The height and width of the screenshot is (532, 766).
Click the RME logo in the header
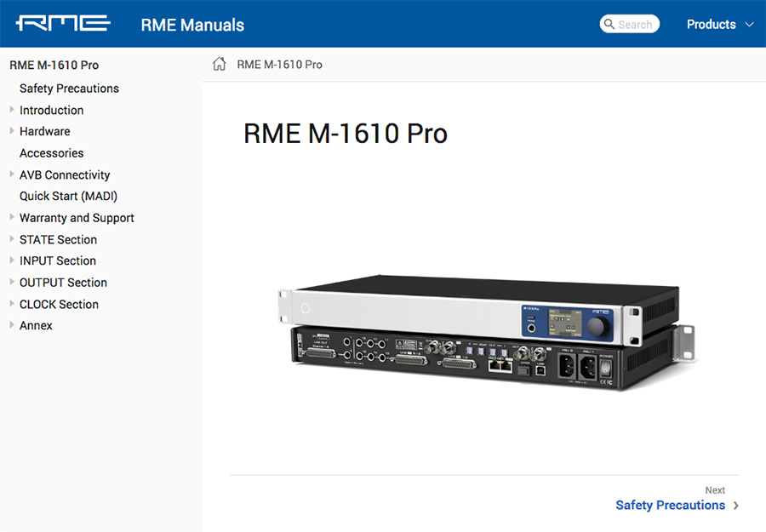(x=63, y=24)
